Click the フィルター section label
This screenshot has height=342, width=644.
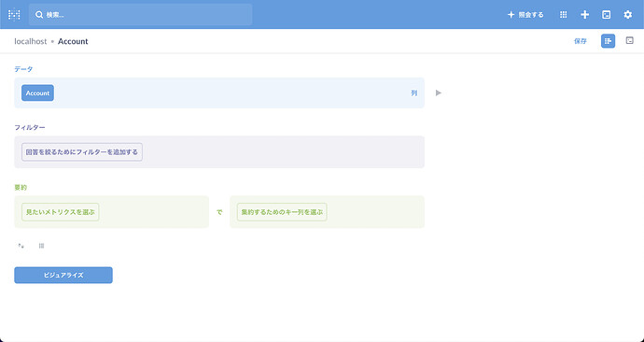click(30, 127)
